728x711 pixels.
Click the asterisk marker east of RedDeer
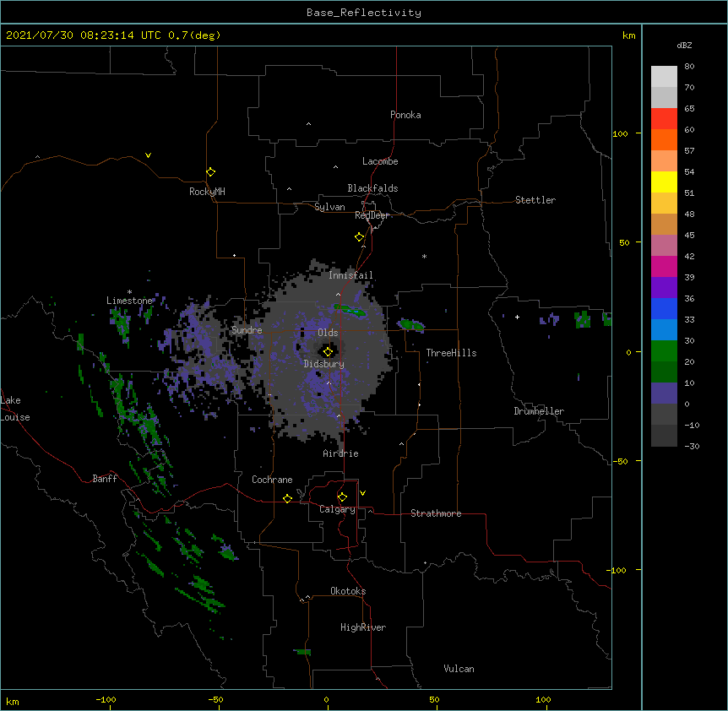click(424, 256)
